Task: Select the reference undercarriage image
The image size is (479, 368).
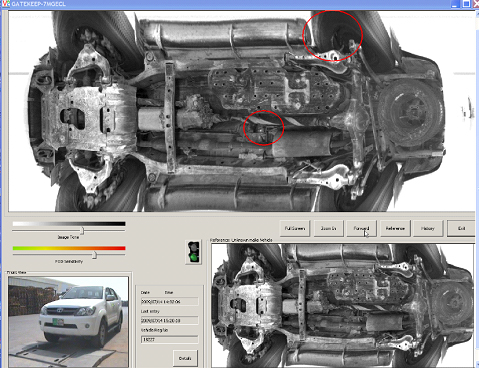Action: pyautogui.click(x=343, y=305)
